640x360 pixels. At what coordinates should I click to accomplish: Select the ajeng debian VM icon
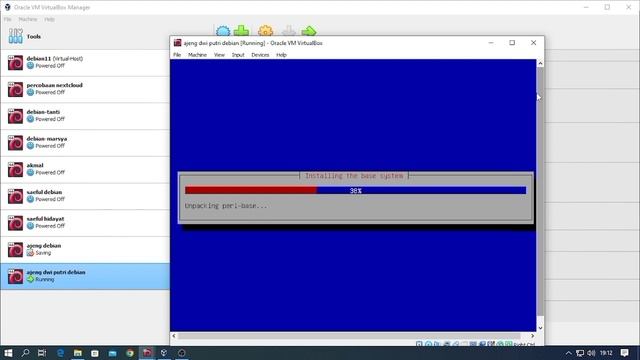click(16, 250)
